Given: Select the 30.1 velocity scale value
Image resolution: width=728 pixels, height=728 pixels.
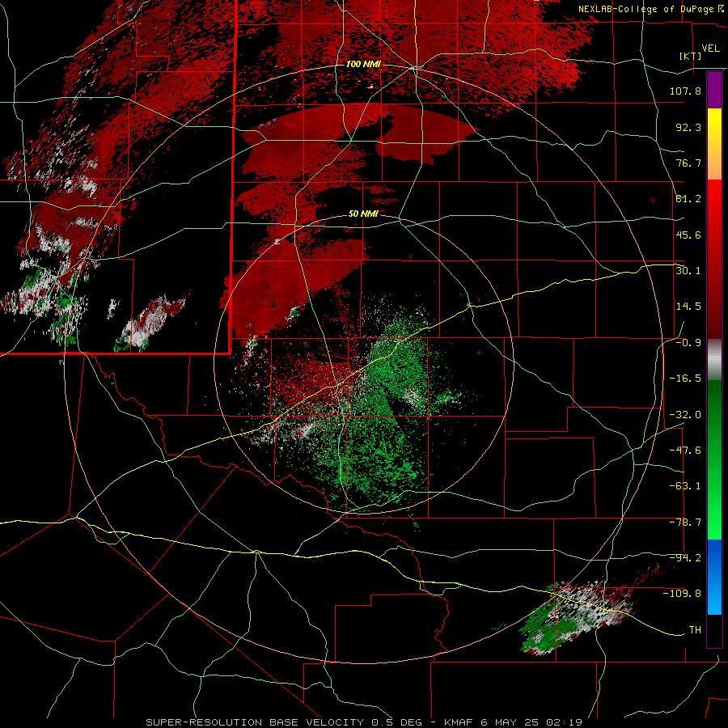Looking at the screenshot, I should point(688,271).
